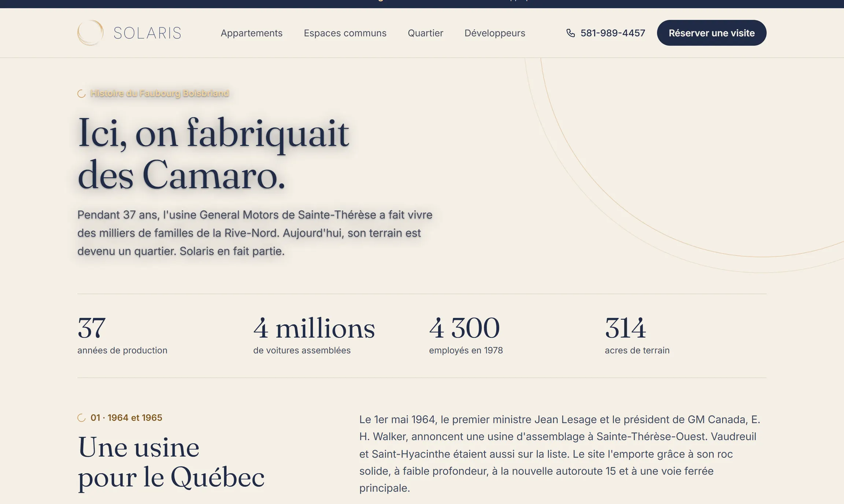Go to Espaces communs page
This screenshot has width=844, height=504.
[x=345, y=33]
